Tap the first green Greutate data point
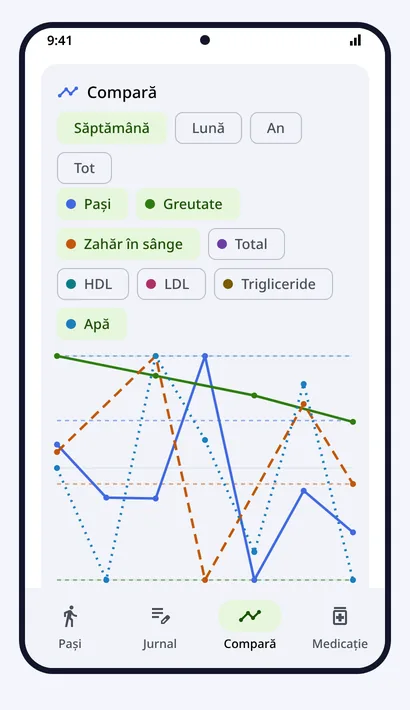Screen dimensions: 410x710 pos(57,356)
